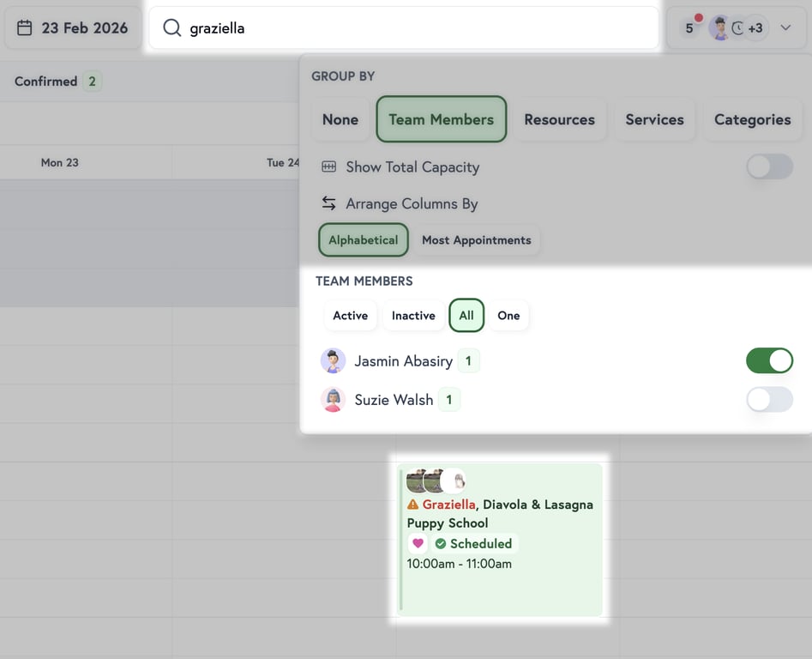Enable the Suzie Walsh visibility toggle
Screen dimensions: 812x659
(769, 399)
